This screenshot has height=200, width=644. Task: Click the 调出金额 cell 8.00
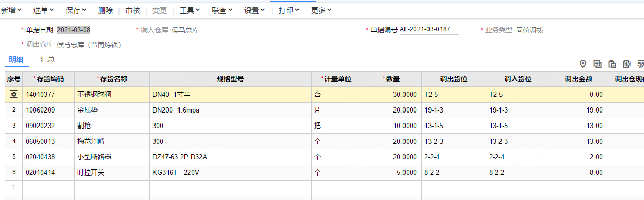click(x=579, y=173)
